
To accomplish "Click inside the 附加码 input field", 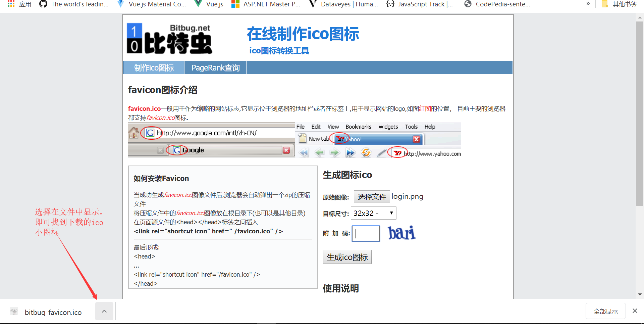I will (366, 233).
